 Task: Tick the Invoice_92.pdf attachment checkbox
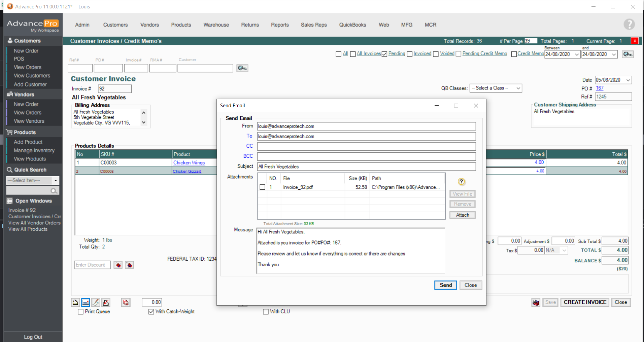[x=263, y=187]
